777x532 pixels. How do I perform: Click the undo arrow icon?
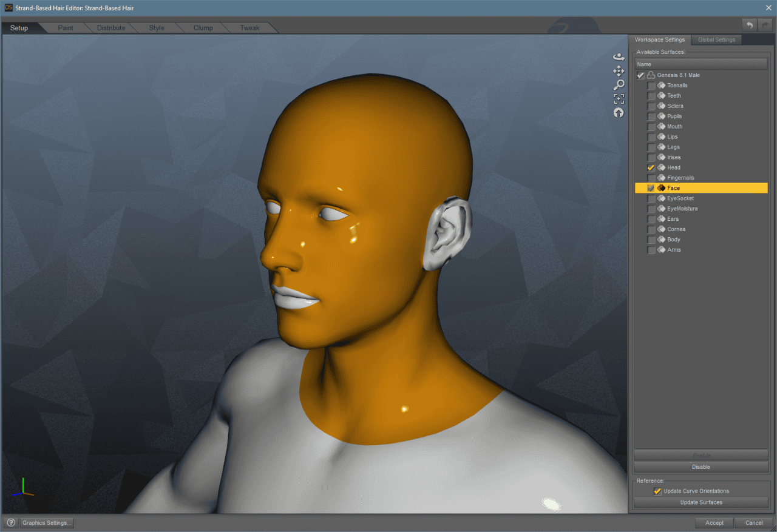pos(749,25)
